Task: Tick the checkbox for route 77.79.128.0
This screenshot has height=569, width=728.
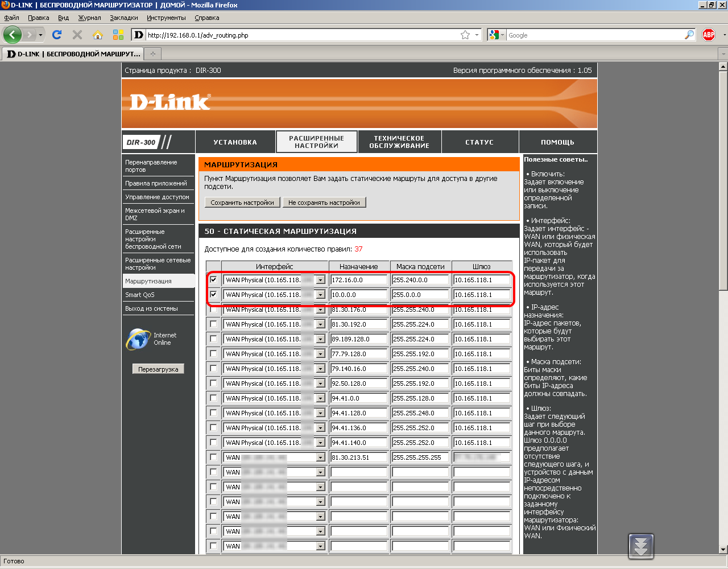Action: [x=213, y=353]
